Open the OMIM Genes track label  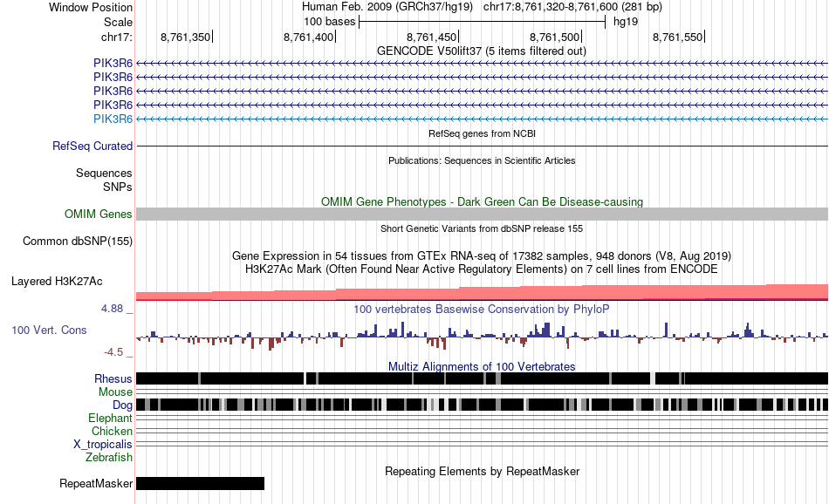pos(99,214)
